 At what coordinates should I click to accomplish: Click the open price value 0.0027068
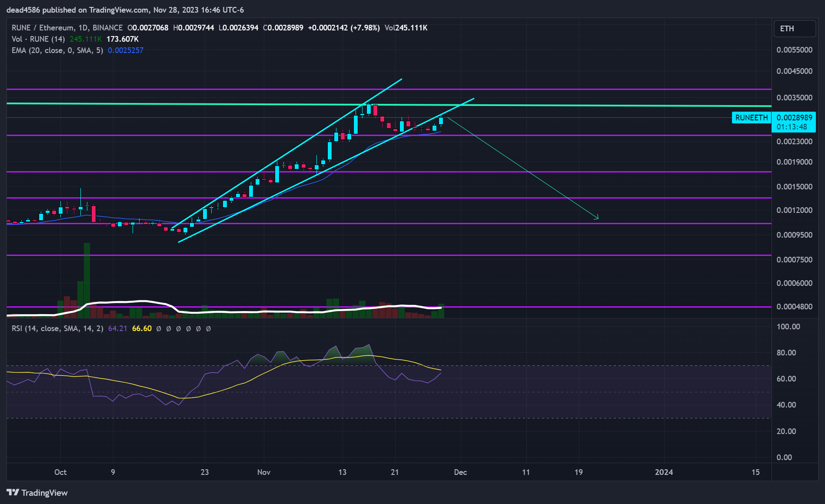(150, 28)
